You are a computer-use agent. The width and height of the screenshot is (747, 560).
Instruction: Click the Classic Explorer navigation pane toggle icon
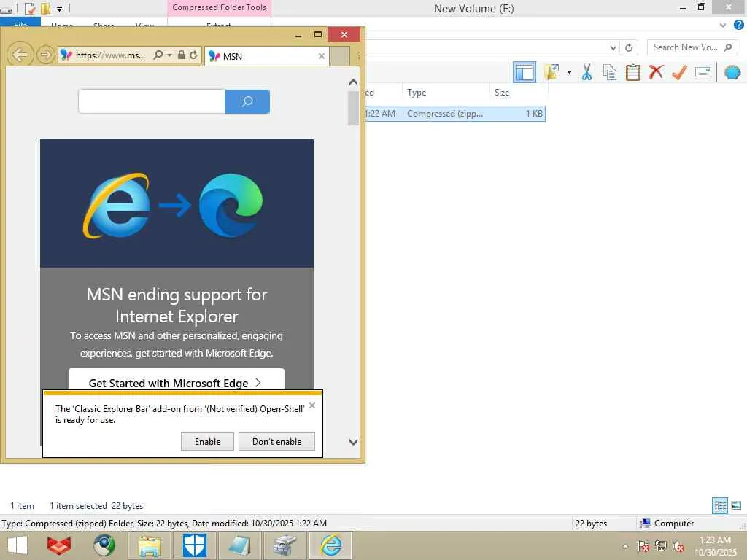tap(525, 72)
